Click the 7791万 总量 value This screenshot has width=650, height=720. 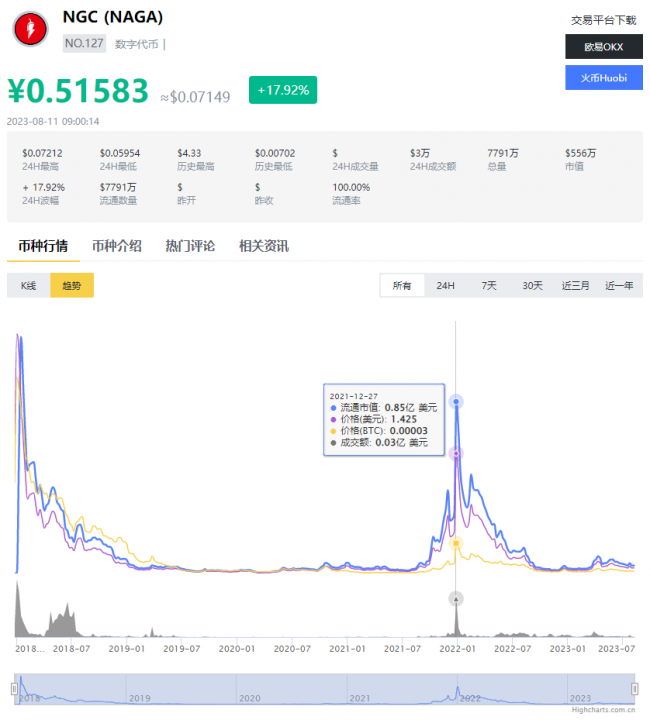click(x=503, y=153)
